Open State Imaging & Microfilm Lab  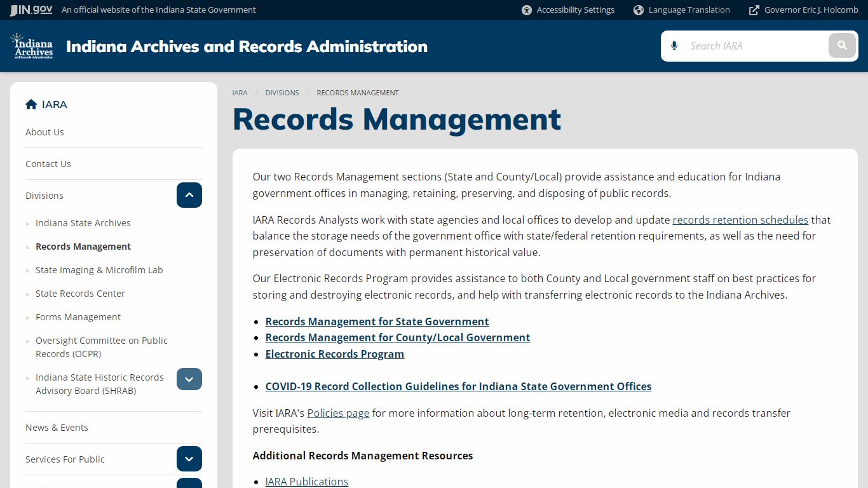pyautogui.click(x=99, y=270)
